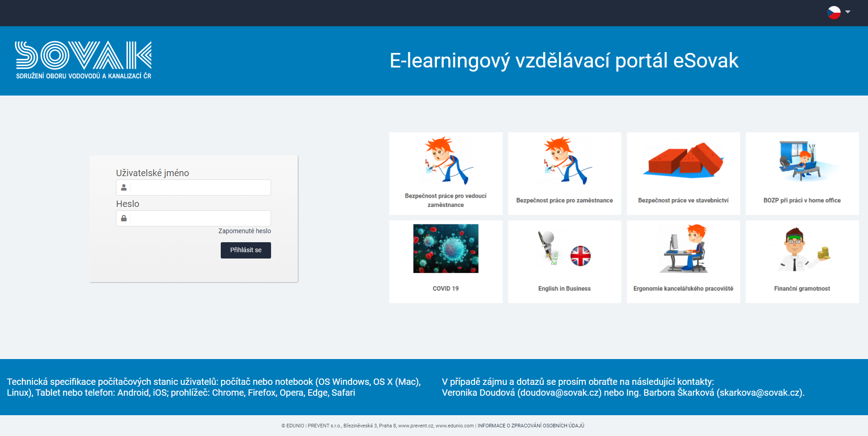The height and width of the screenshot is (436, 868).
Task: Open Informace o zpracování osobních údajů link
Action: [x=531, y=426]
